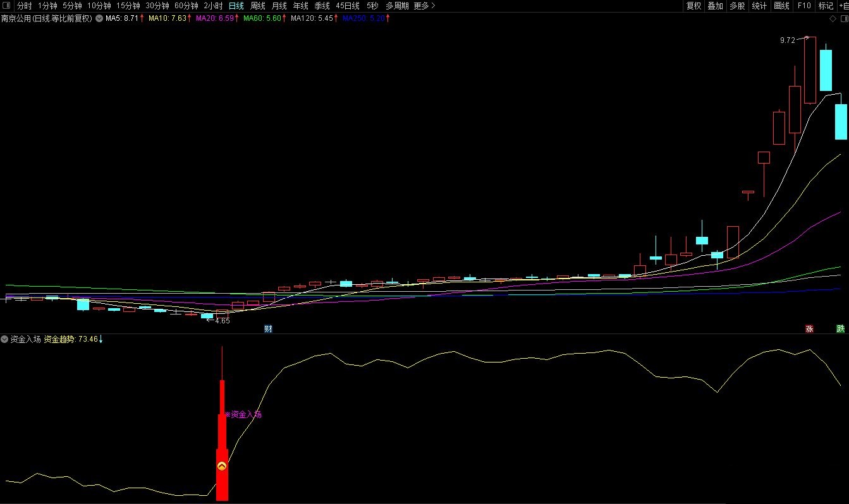Click the +自 add to watchlist button
Screen dimensions: 849x504
click(x=843, y=6)
